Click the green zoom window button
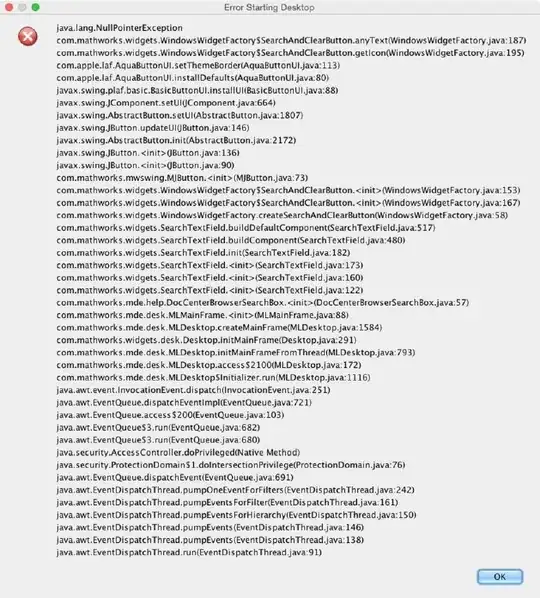The width and height of the screenshot is (540, 598). (35, 7)
